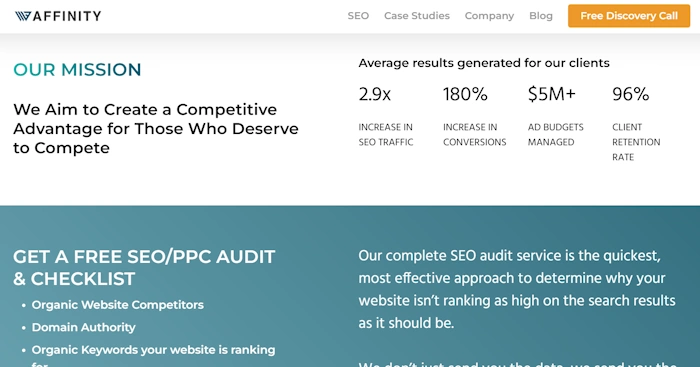Screen dimensions: 700x367
Task: Click the Free Discovery Call button
Action: (x=629, y=16)
